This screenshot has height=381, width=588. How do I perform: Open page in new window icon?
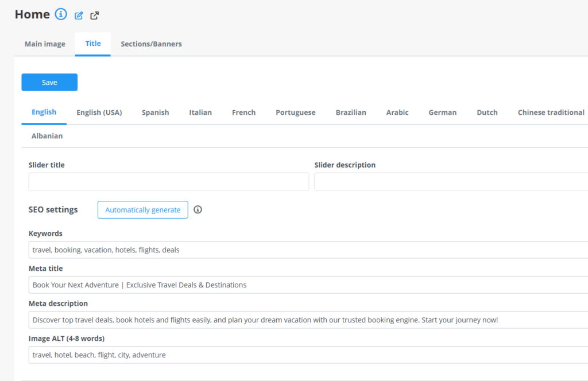click(x=95, y=15)
